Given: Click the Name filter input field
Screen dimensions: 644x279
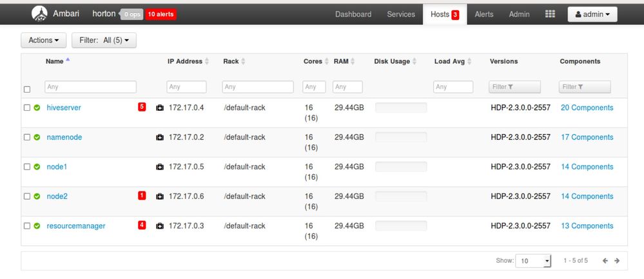Looking at the screenshot, I should [90, 87].
